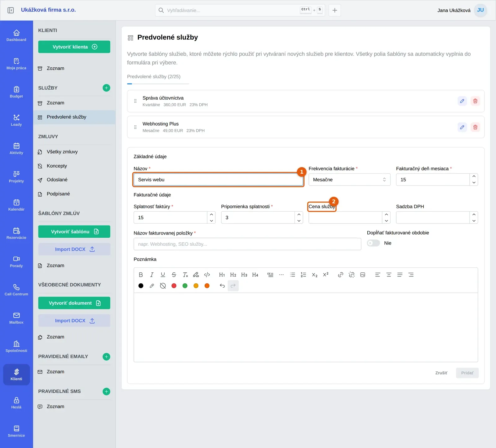
Task: Click the Vyhľadávanie search field
Action: click(240, 10)
